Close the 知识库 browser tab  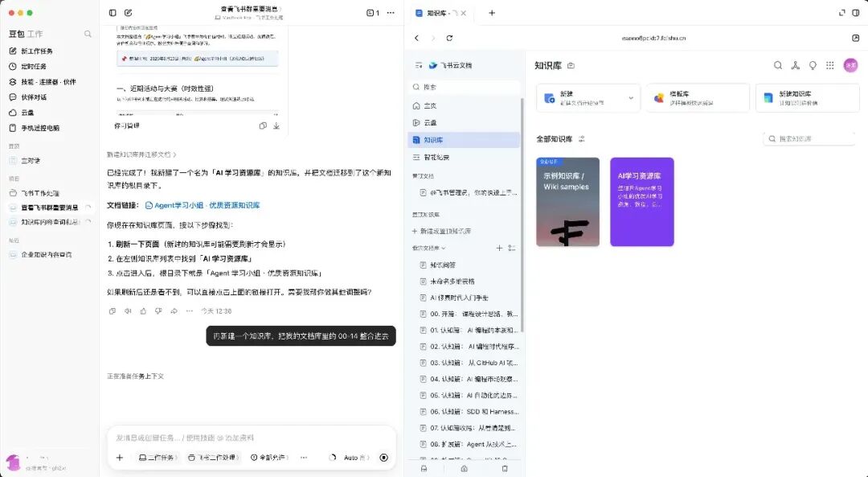click(464, 13)
